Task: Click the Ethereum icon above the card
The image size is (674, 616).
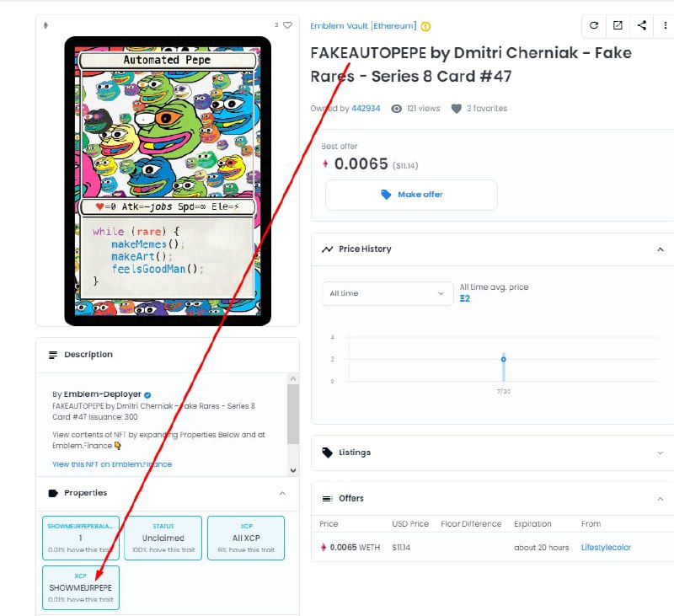Action: [x=45, y=25]
